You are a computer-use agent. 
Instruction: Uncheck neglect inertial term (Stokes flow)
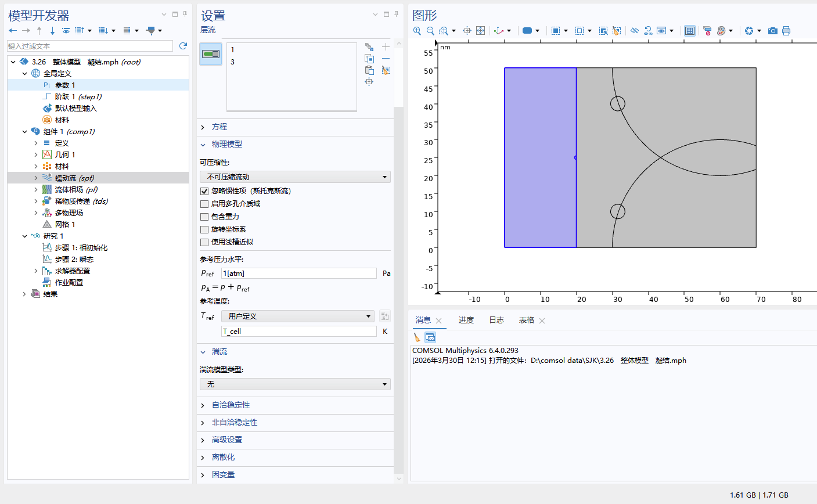tap(204, 191)
